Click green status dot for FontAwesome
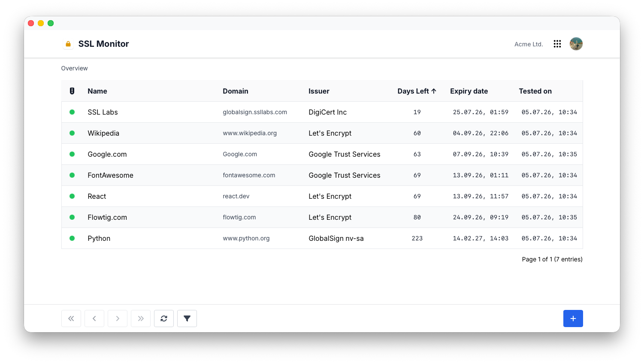This screenshot has height=364, width=644. 72,175
